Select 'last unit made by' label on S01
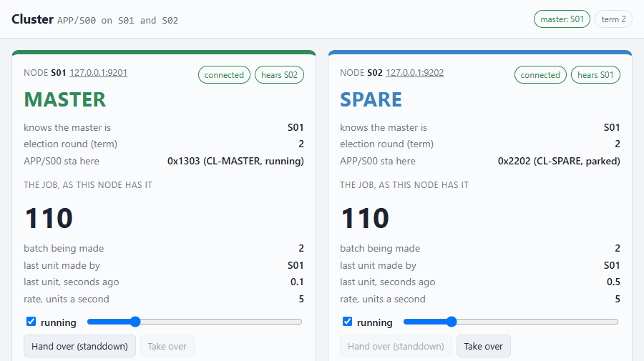This screenshot has height=361, width=644. [x=62, y=265]
